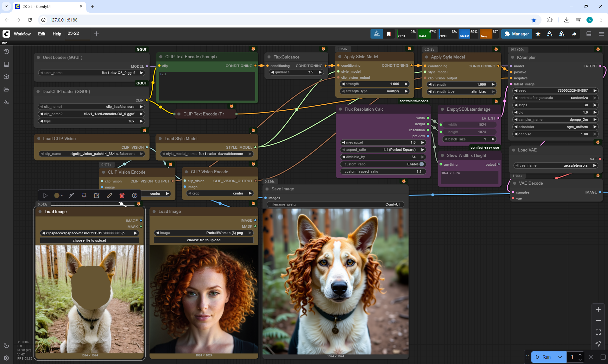Open the Edit menu
The height and width of the screenshot is (364, 608).
(x=41, y=34)
